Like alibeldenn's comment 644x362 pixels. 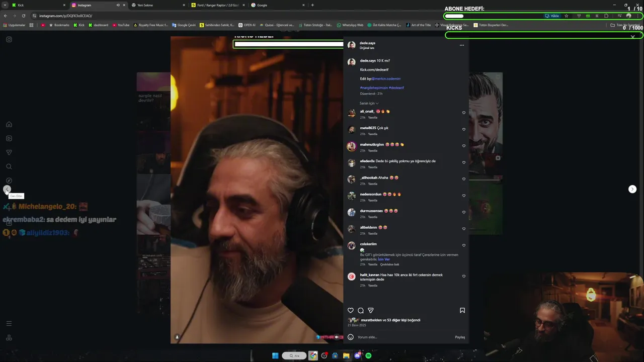pyautogui.click(x=464, y=229)
